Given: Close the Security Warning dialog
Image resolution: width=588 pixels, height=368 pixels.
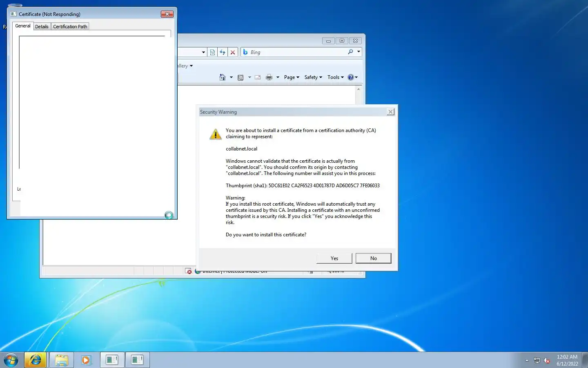Looking at the screenshot, I should (390, 112).
